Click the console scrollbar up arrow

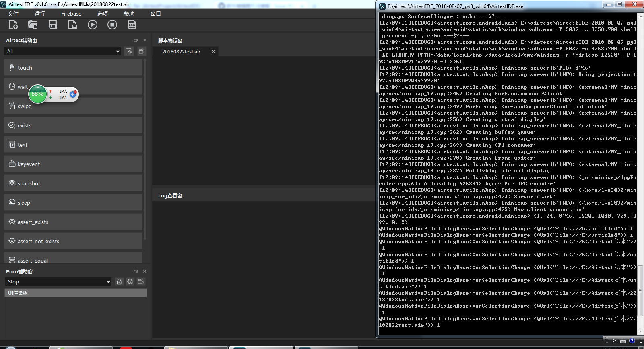(x=640, y=16)
